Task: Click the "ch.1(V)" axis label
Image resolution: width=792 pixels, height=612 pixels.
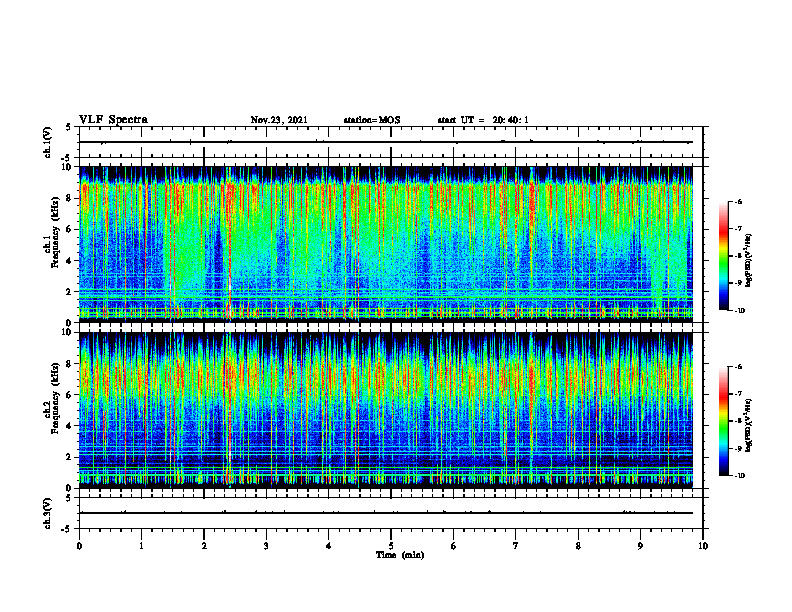Action: point(48,142)
